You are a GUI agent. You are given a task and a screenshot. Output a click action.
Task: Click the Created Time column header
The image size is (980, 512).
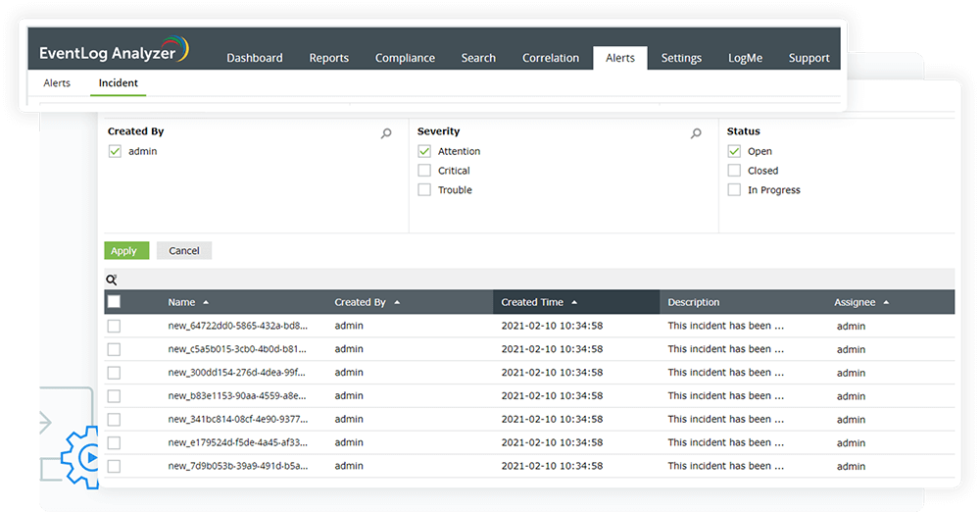[532, 302]
